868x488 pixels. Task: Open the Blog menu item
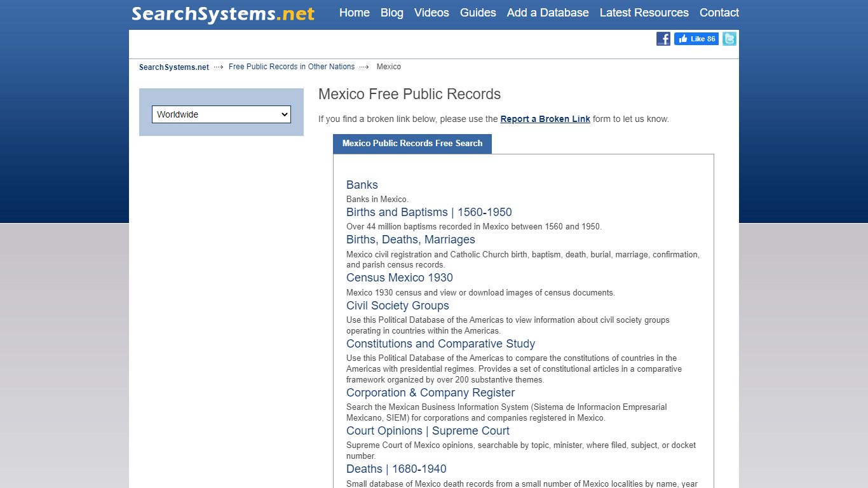392,13
